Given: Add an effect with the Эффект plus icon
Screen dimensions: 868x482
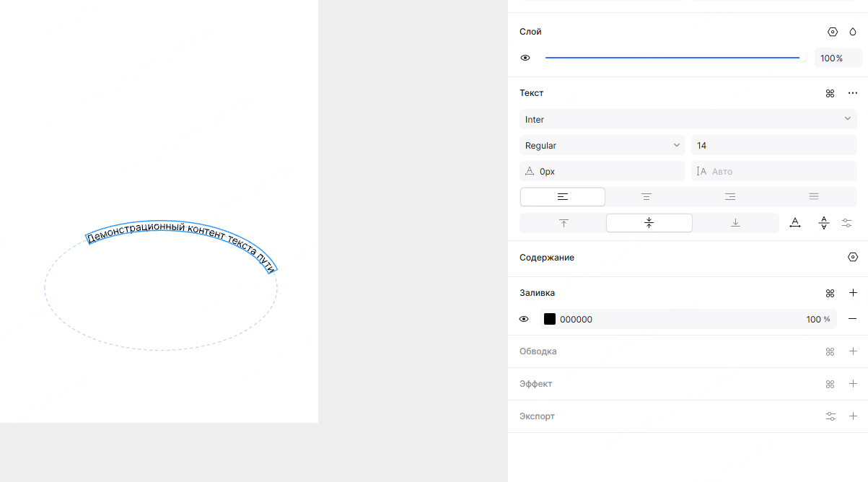Looking at the screenshot, I should pyautogui.click(x=853, y=384).
